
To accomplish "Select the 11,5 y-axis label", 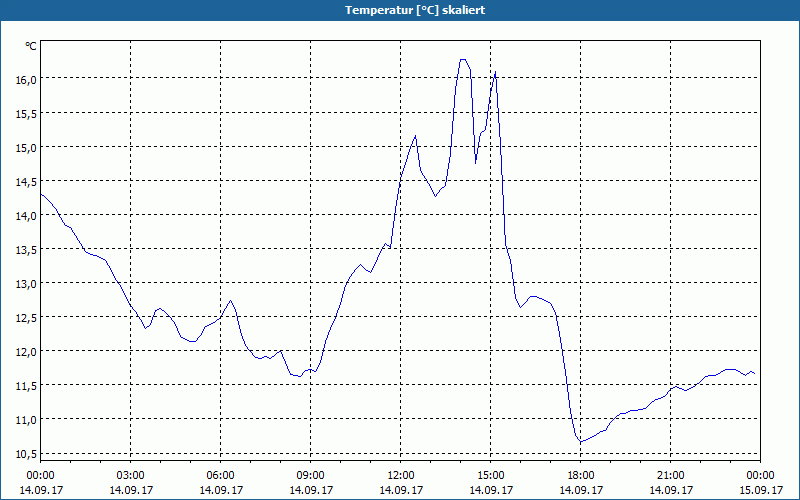I will coord(27,385).
